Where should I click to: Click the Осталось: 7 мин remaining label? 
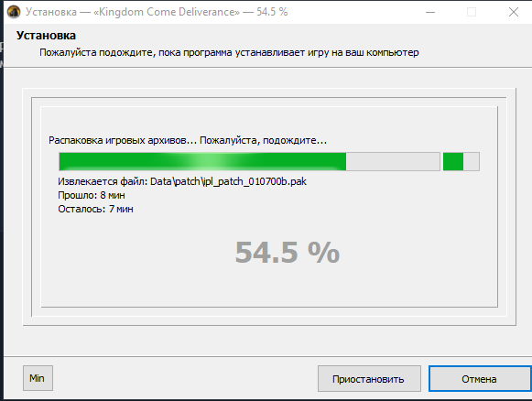pos(95,209)
